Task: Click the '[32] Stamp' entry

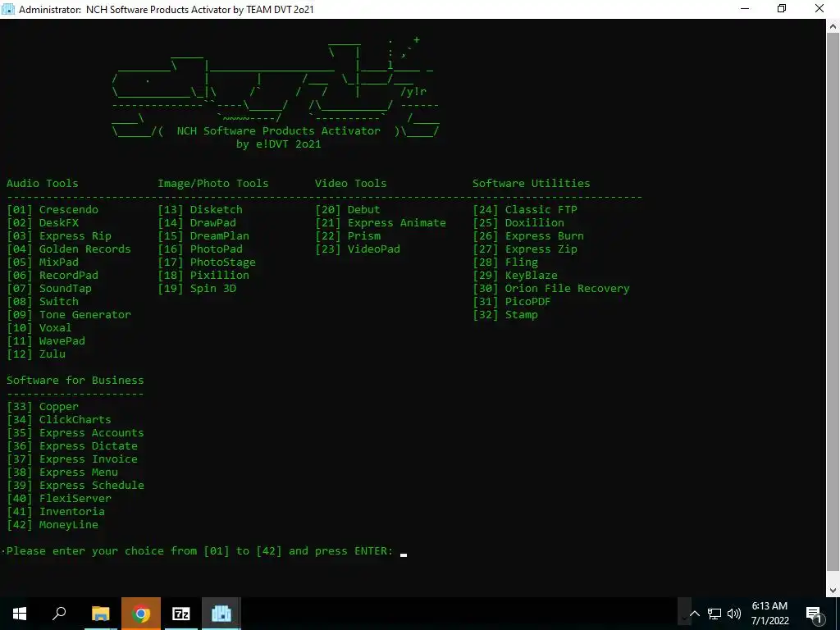Action: pos(505,315)
